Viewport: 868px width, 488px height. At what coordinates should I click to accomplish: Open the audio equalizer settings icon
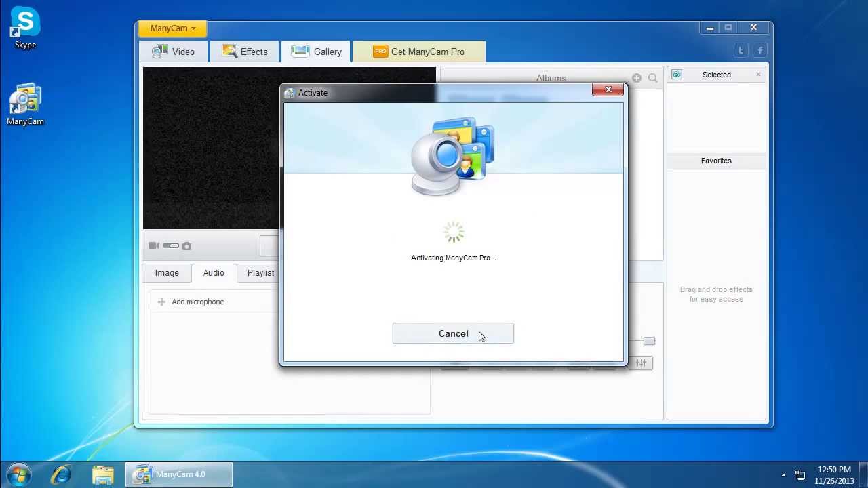tap(641, 363)
